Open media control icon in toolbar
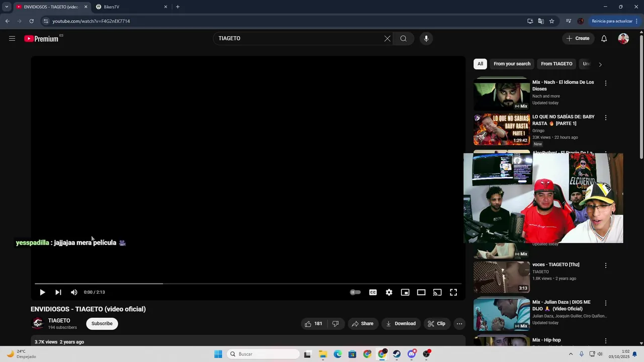The width and height of the screenshot is (644, 362). point(569,21)
